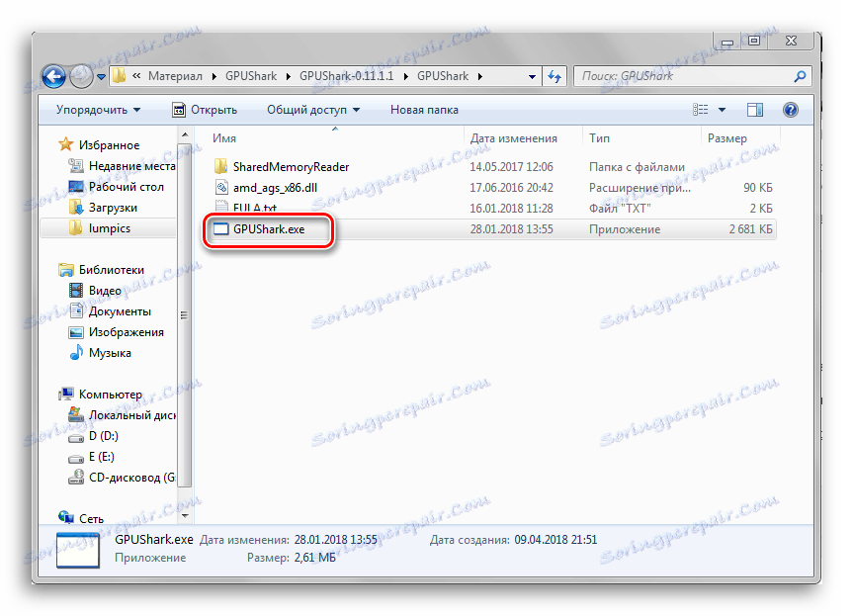This screenshot has width=854, height=616.
Task: Open the SharedMemoryReader folder
Action: [290, 166]
